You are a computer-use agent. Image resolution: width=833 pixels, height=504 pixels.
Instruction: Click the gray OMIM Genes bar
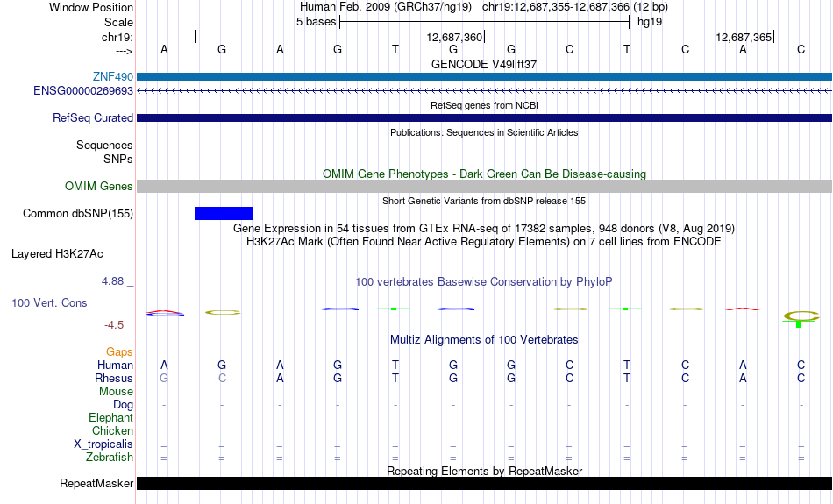point(484,187)
